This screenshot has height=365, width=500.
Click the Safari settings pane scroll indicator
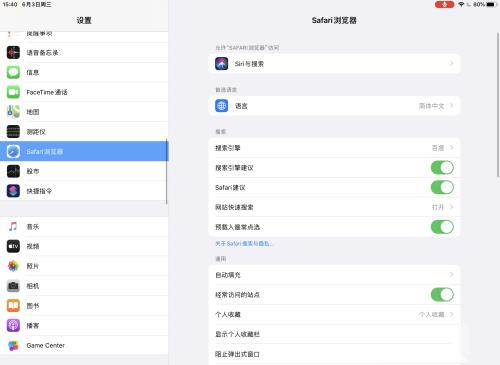click(x=498, y=105)
